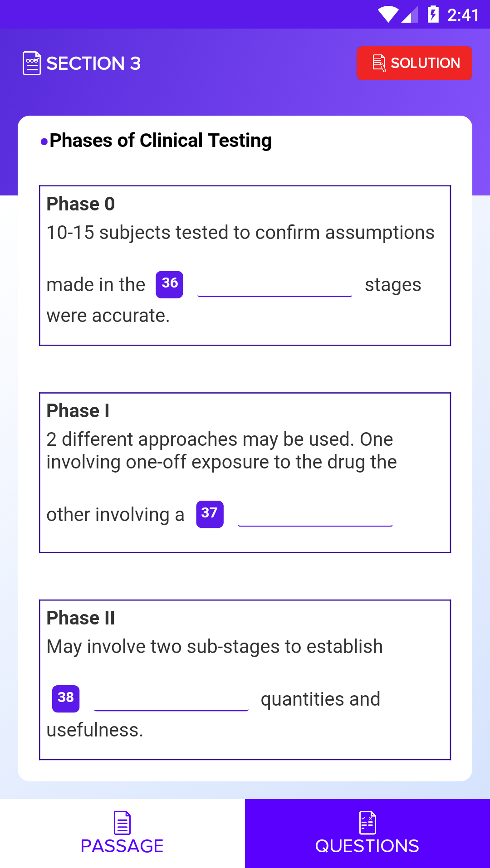Click the Section 3 document icon
Screen dimensions: 490x868
tap(32, 63)
